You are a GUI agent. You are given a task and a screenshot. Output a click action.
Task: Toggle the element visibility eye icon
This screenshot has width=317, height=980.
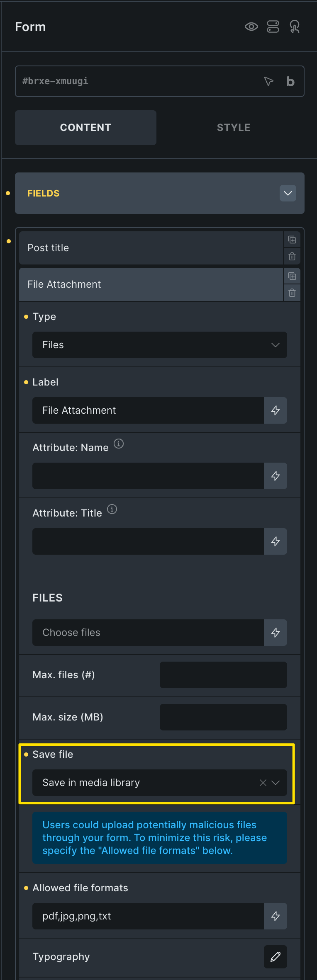(x=251, y=27)
